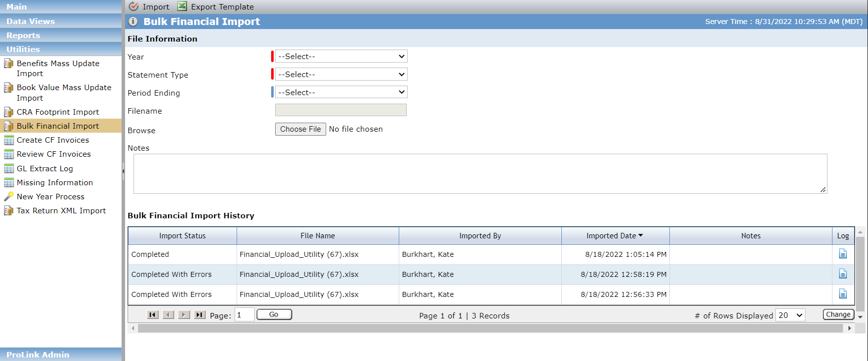Expand the Main section
Image resolution: width=868 pixels, height=361 pixels.
tap(61, 7)
